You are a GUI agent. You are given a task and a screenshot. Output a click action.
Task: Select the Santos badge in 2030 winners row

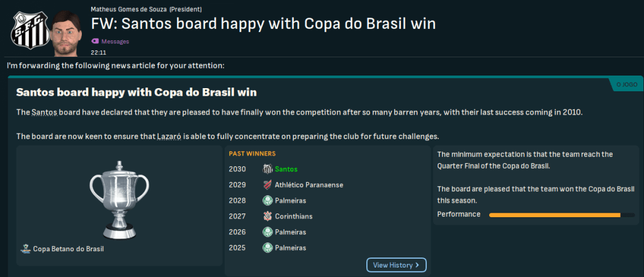click(x=268, y=169)
